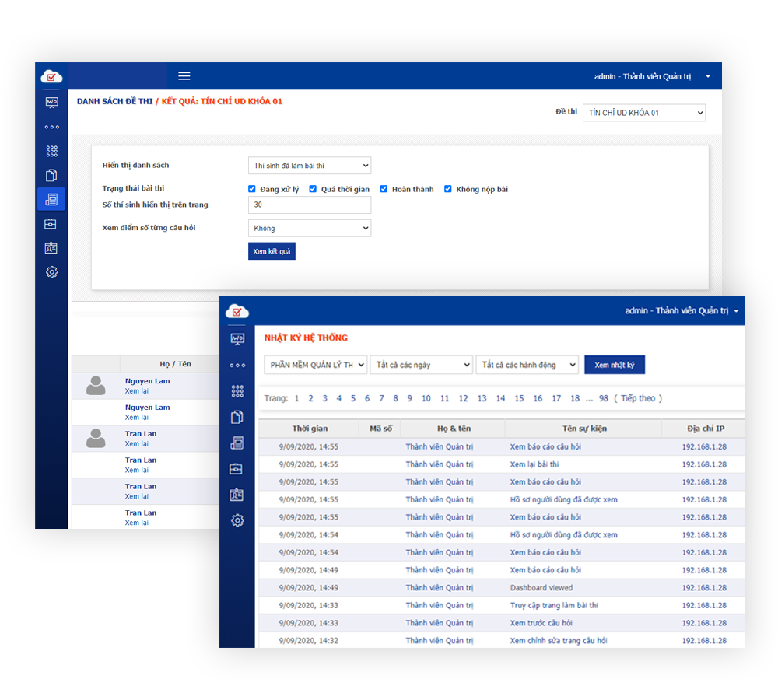Open the documents icon in the back window sidebar
The width and height of the screenshot is (778, 700).
tap(51, 175)
